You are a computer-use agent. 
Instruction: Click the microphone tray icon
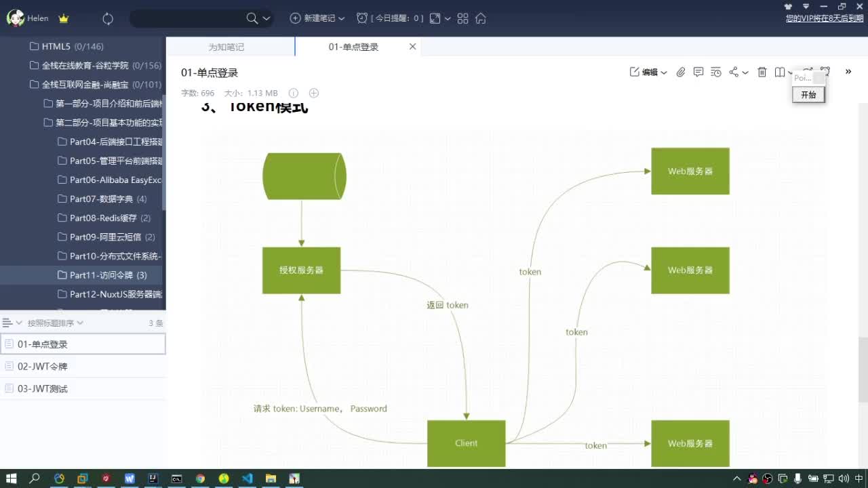point(798,479)
